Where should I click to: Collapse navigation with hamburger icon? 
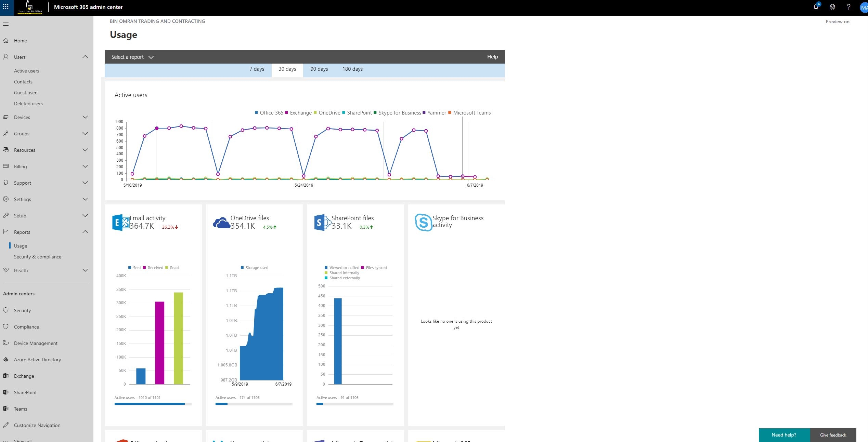coord(6,24)
